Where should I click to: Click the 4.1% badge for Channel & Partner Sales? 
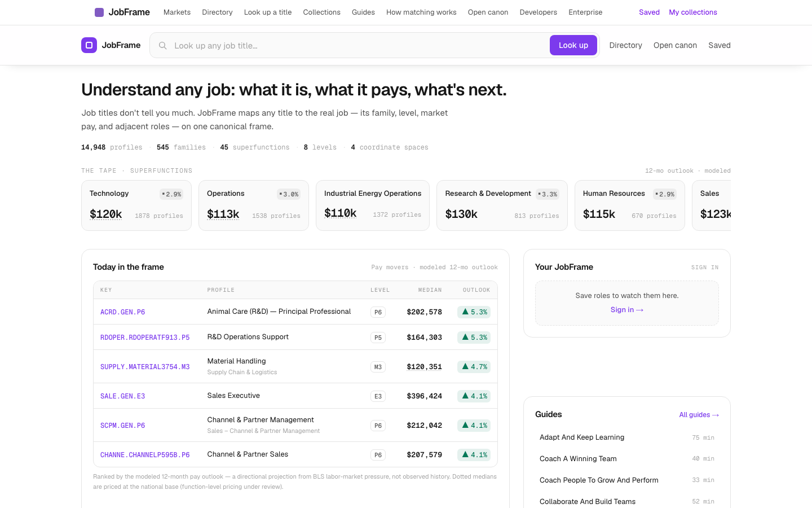pos(474,455)
